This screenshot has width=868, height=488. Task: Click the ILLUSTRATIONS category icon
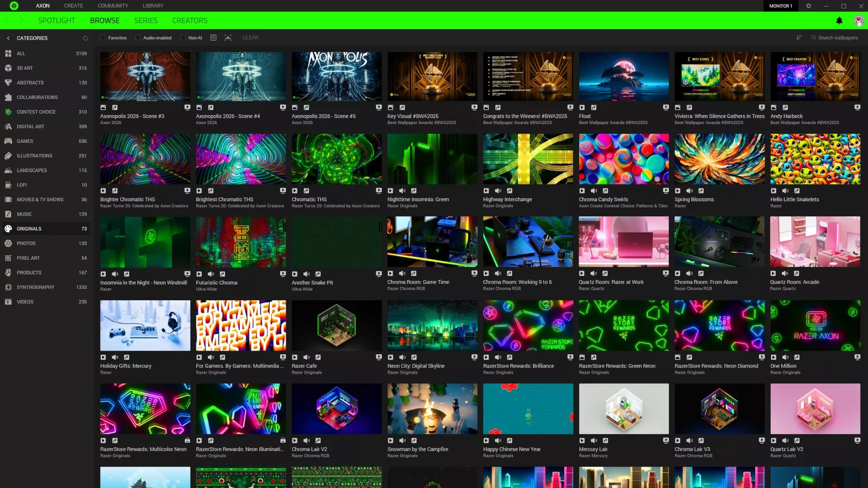point(8,156)
